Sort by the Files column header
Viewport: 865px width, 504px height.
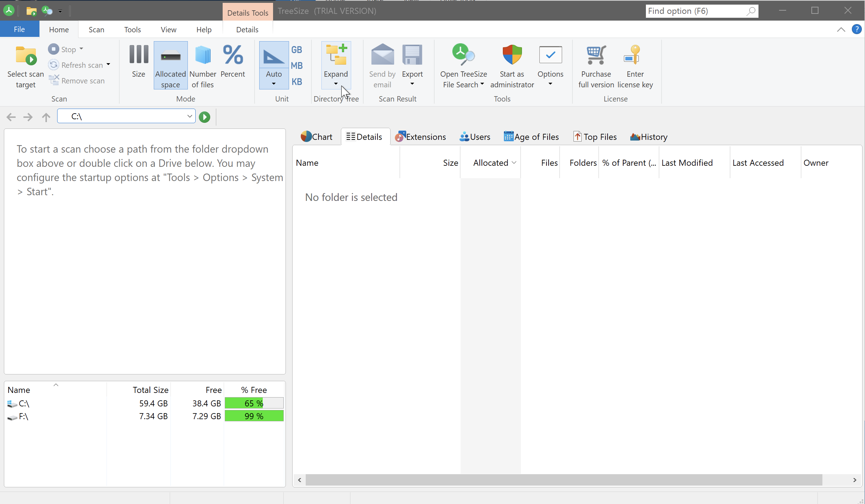pos(540,163)
